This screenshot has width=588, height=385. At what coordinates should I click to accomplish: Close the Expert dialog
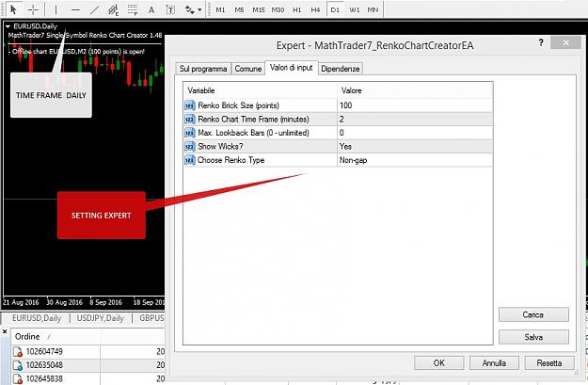point(565,42)
